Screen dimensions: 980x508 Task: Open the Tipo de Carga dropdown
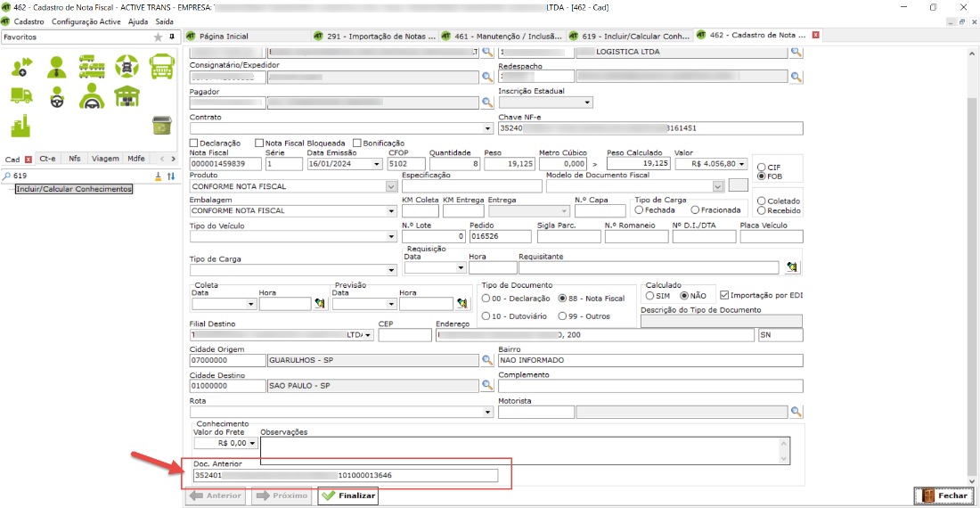391,270
